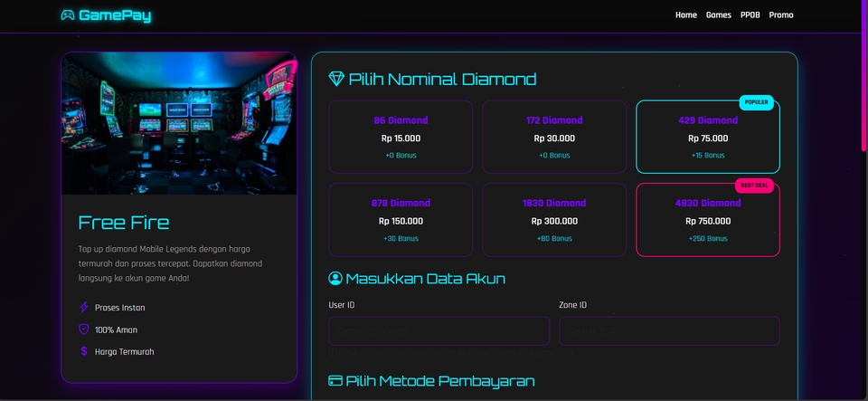Image resolution: width=868 pixels, height=401 pixels.
Task: Select the 172 Diamond Rp 30.000 package
Action: click(554, 137)
